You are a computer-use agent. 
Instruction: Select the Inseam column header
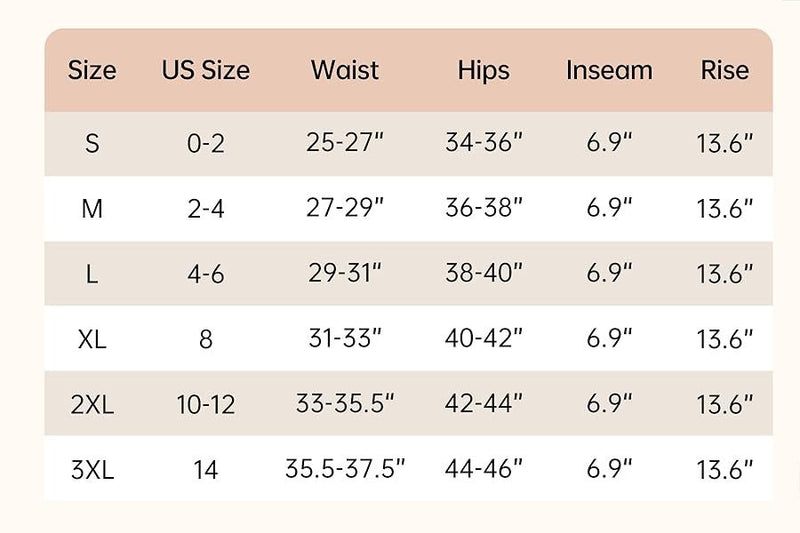click(609, 71)
